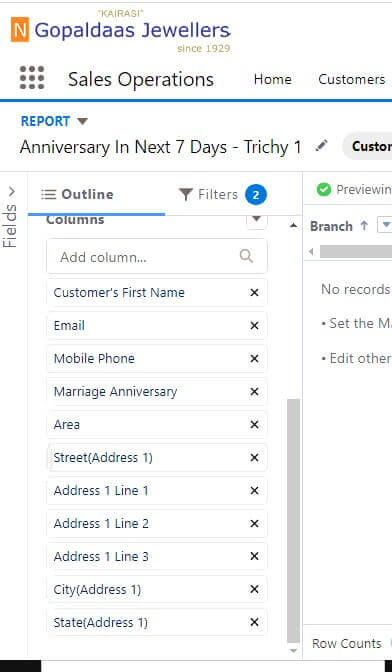This screenshot has height=672, width=392.
Task: Remove the City(Address 1) column
Action: click(254, 590)
